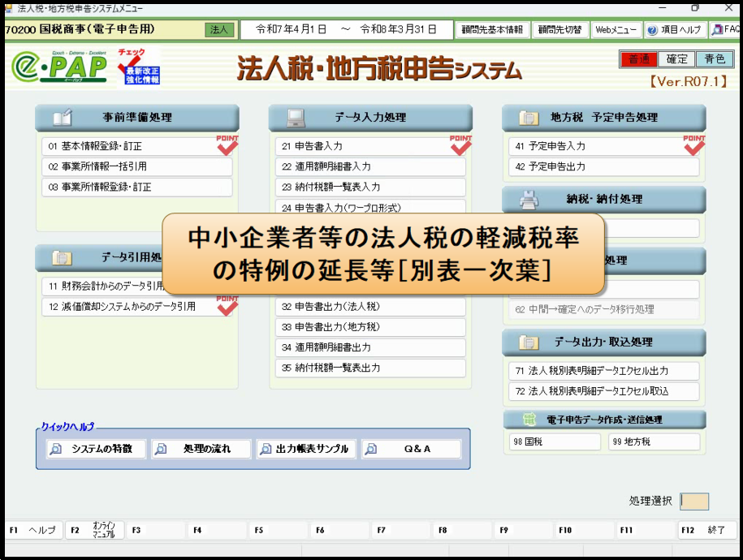
Task: Open 12 減価償却システムからのデータ引用
Action: 137,307
